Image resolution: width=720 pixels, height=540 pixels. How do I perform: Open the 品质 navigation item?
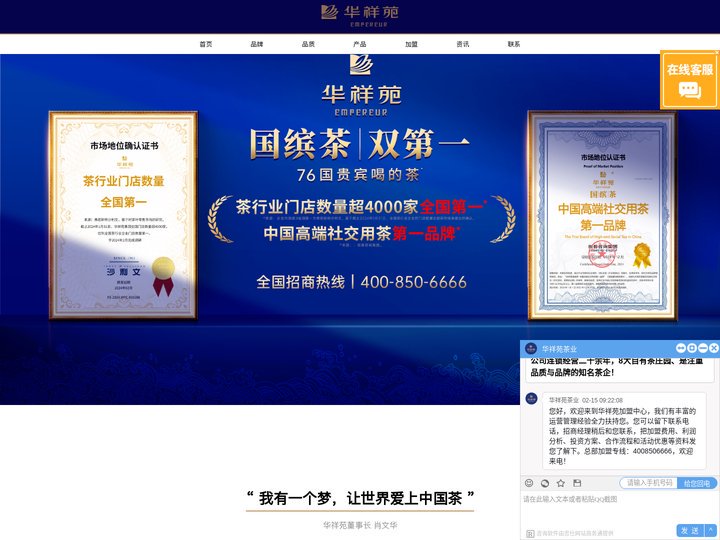coord(308,44)
